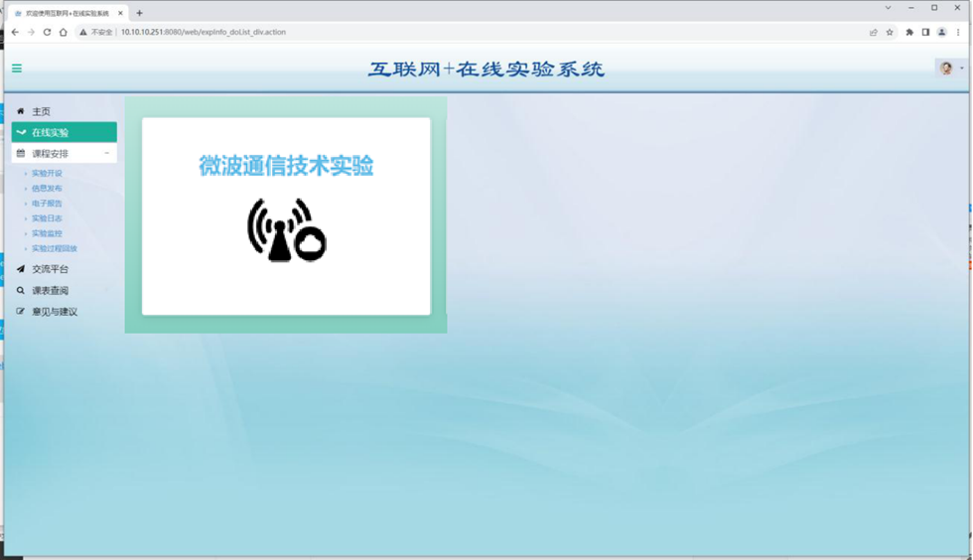The width and height of the screenshot is (973, 560).
Task: Toggle the hamburger sidebar menu icon
Action: pyautogui.click(x=17, y=69)
